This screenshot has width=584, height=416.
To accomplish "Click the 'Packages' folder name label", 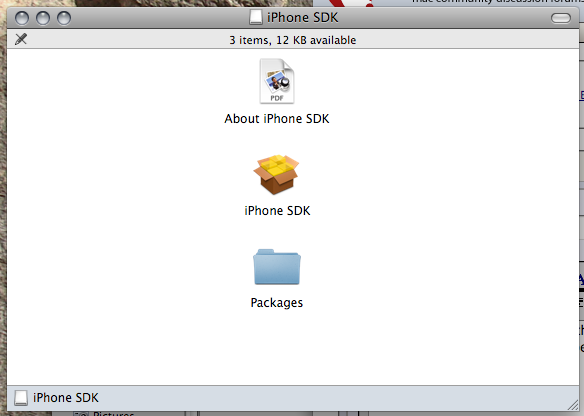I will [x=277, y=303].
